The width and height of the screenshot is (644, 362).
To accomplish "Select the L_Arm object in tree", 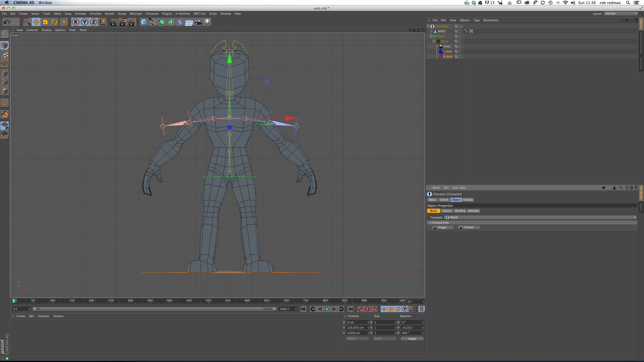I will [448, 51].
